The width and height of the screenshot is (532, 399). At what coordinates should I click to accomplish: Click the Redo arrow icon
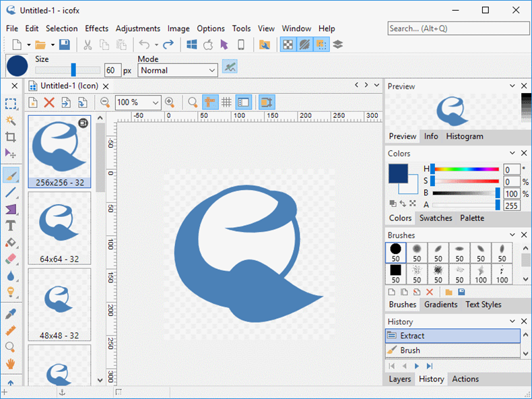coord(168,44)
